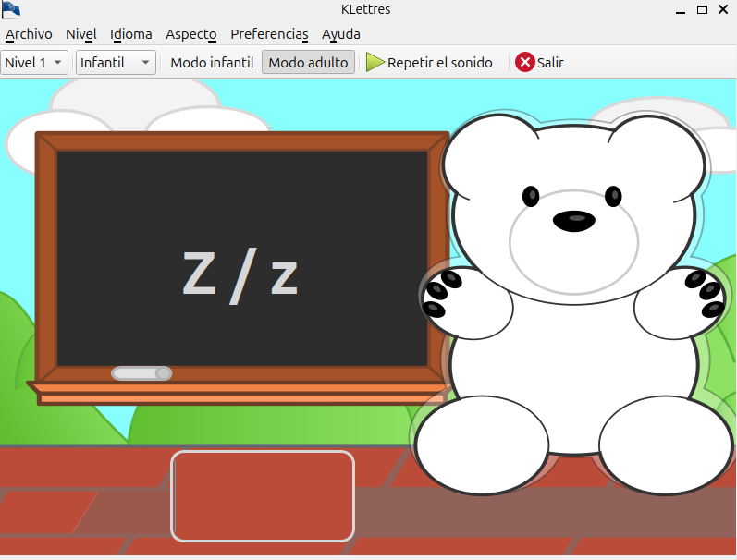Open the Preferencias menu
737x560 pixels.
[x=269, y=34]
